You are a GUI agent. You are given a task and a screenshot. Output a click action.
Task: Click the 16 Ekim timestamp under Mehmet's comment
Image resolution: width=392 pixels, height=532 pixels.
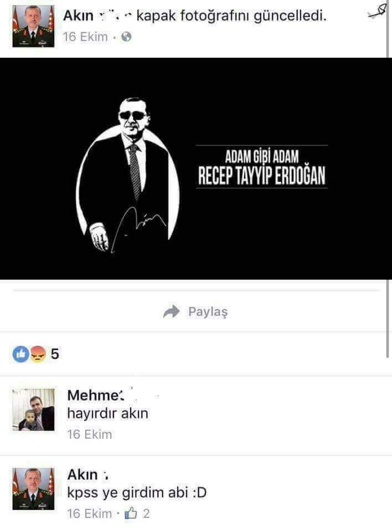(89, 434)
